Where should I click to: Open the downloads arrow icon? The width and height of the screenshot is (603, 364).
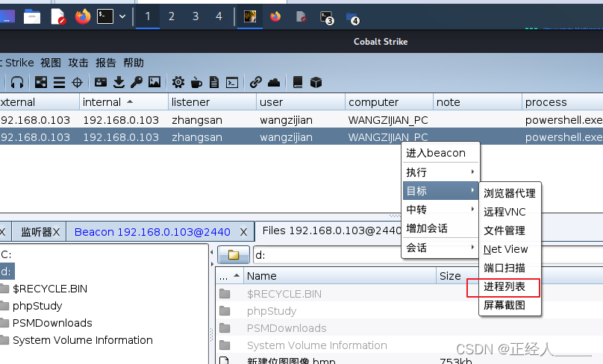point(119,82)
